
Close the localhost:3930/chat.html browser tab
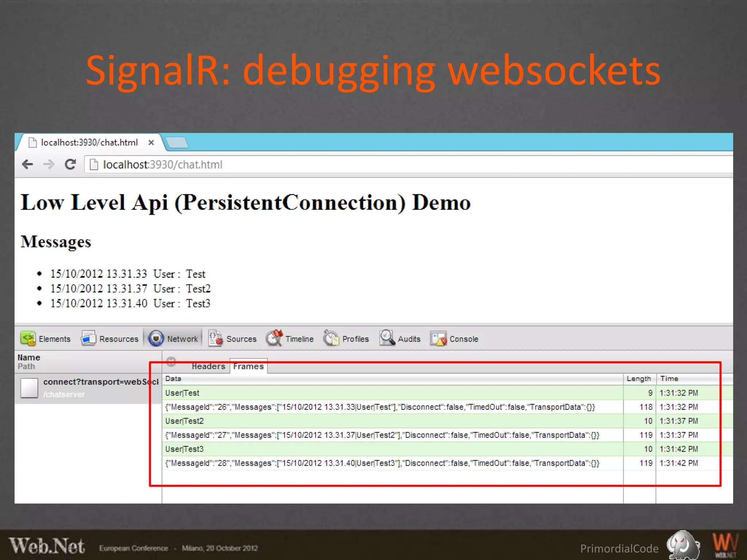pyautogui.click(x=151, y=143)
